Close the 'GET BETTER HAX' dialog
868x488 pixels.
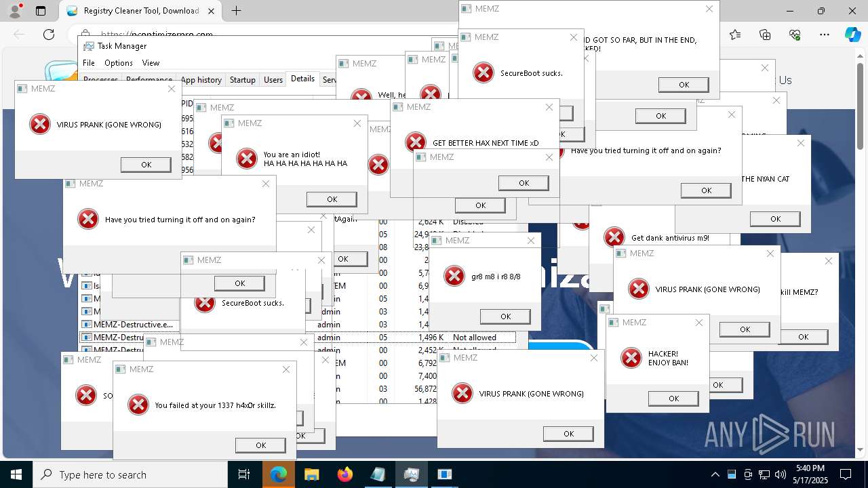[x=549, y=107]
